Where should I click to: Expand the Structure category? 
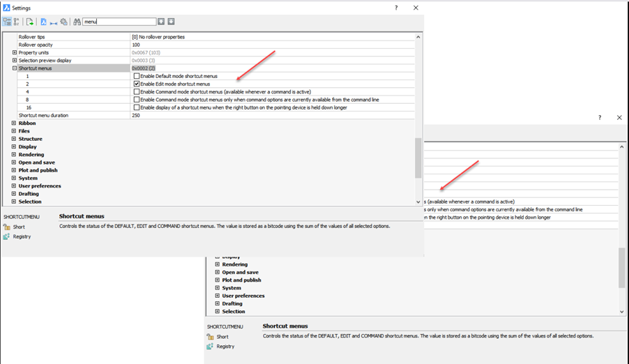pyautogui.click(x=14, y=139)
